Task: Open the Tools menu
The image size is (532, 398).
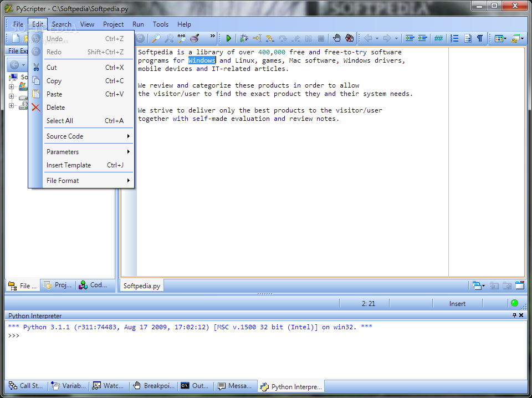Action: point(161,24)
